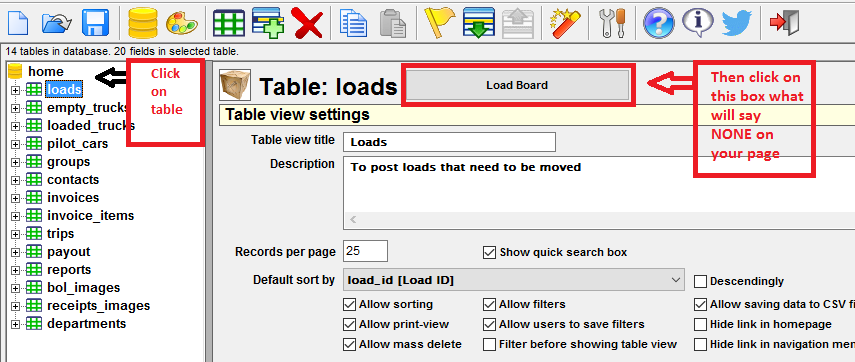The height and width of the screenshot is (362, 855).
Task: Save project using the floppy disk icon
Action: tap(95, 23)
